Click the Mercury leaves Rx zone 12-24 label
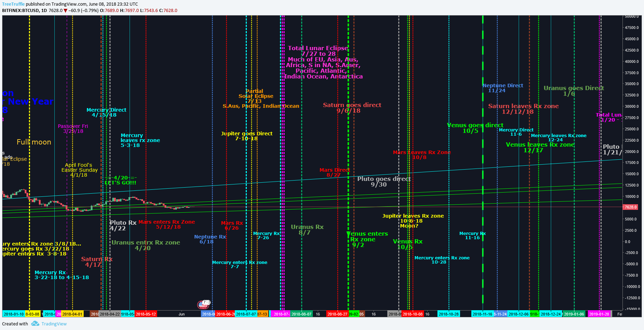644x330 pixels. [x=558, y=138]
